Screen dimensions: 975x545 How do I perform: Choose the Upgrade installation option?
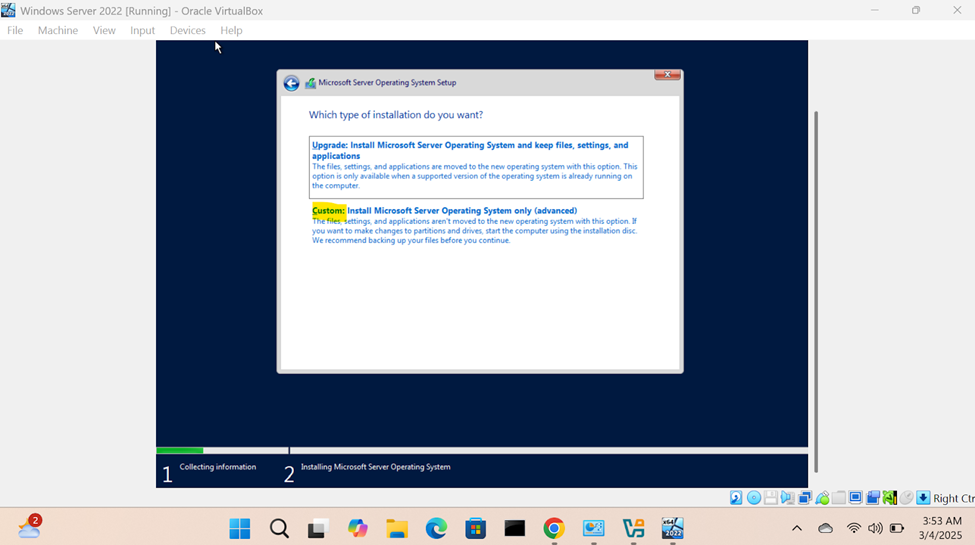(x=476, y=167)
